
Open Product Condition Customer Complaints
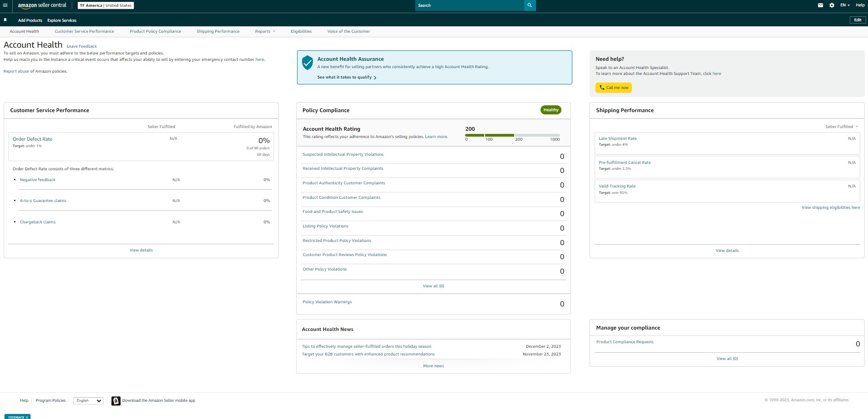coord(342,197)
